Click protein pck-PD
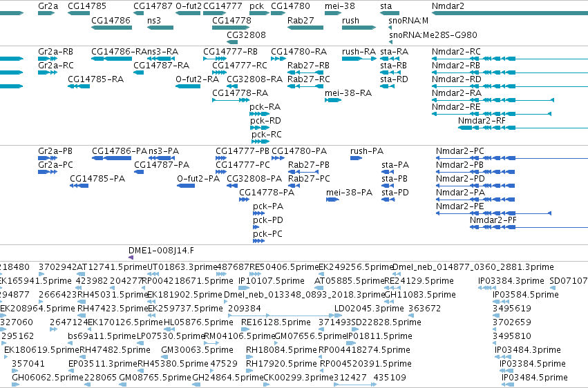The width and height of the screenshot is (588, 388). click(x=256, y=227)
